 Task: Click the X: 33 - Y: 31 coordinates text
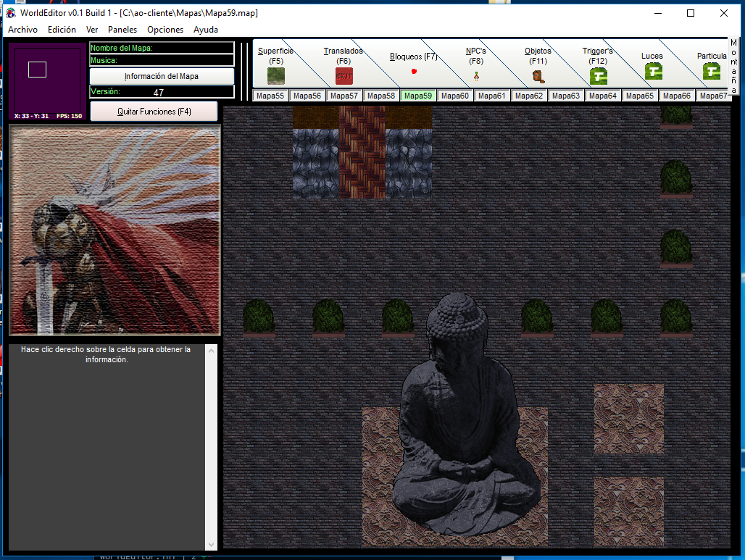pyautogui.click(x=31, y=116)
